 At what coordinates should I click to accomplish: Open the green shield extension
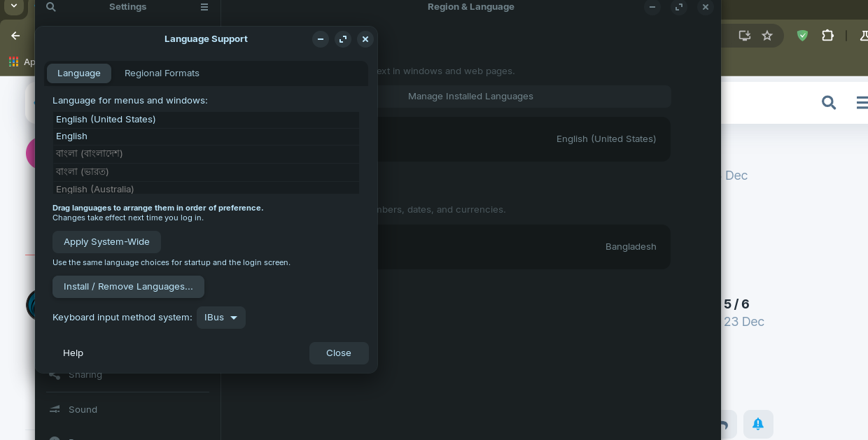point(802,35)
